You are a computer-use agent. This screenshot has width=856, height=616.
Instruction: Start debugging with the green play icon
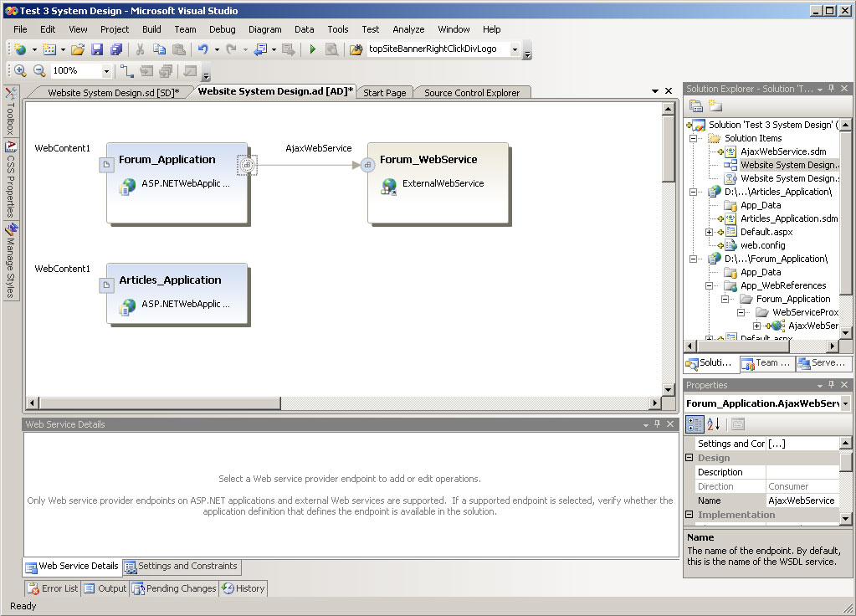[x=312, y=49]
